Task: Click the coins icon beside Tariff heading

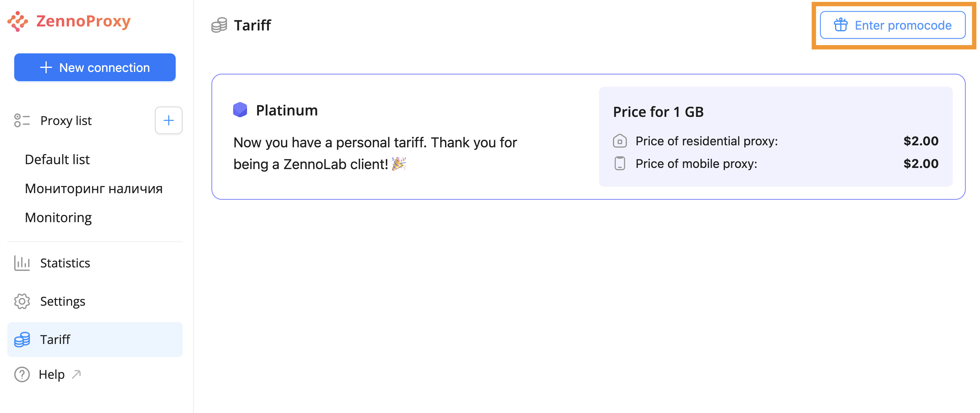Action: click(x=219, y=26)
